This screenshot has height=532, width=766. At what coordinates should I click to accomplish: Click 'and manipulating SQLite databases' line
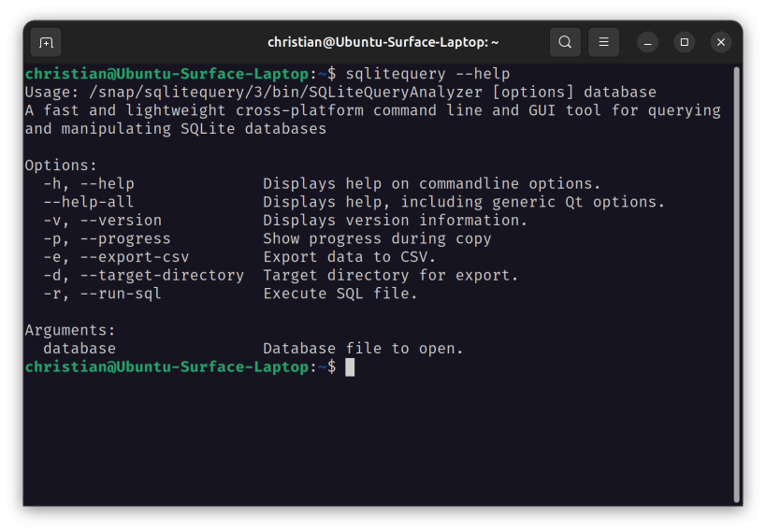[176, 129]
